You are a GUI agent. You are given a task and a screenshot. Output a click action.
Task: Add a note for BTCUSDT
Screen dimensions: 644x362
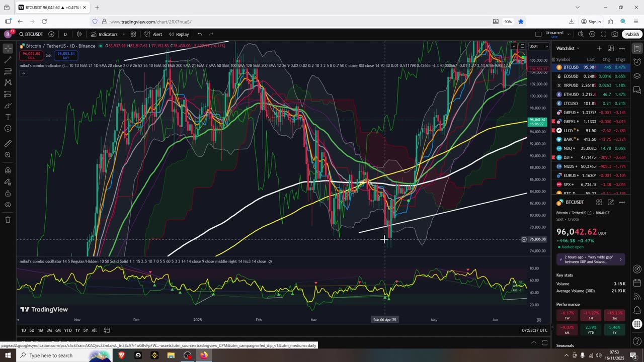tap(610, 202)
